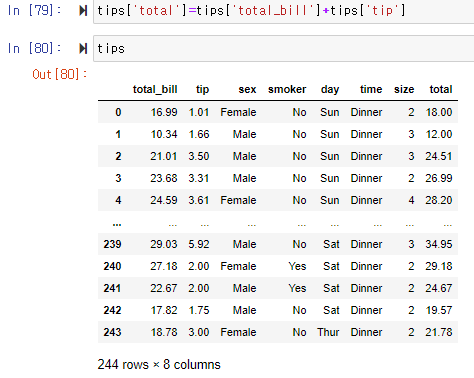Screen dimensions: 474x378
Task: Select tip value 1.75
Action: coord(199,310)
